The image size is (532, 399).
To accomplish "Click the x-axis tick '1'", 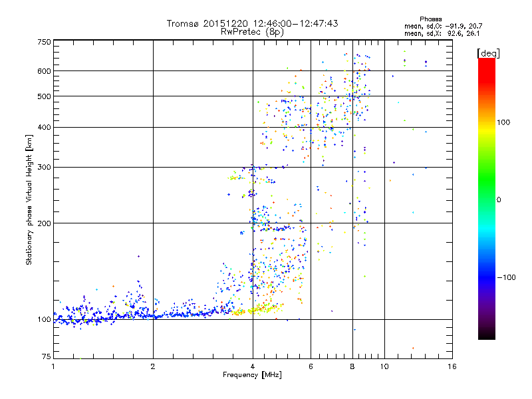I will coord(53,366).
